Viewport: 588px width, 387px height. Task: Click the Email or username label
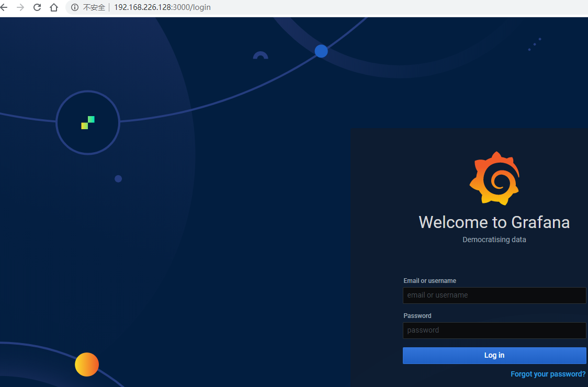[x=429, y=281]
